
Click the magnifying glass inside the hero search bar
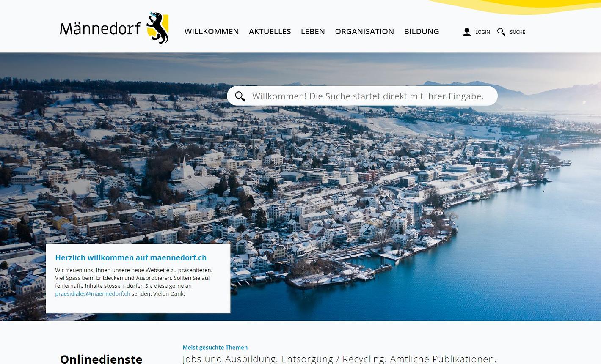(240, 96)
